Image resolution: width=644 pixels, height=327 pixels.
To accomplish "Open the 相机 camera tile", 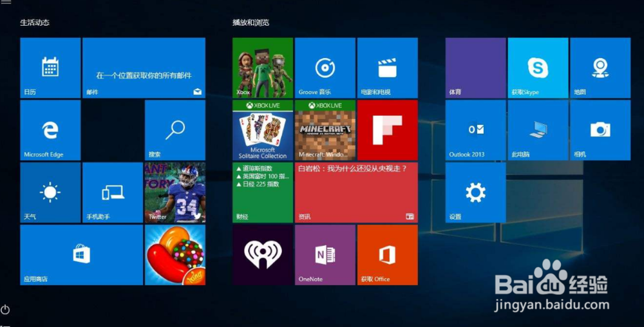I will click(600, 130).
